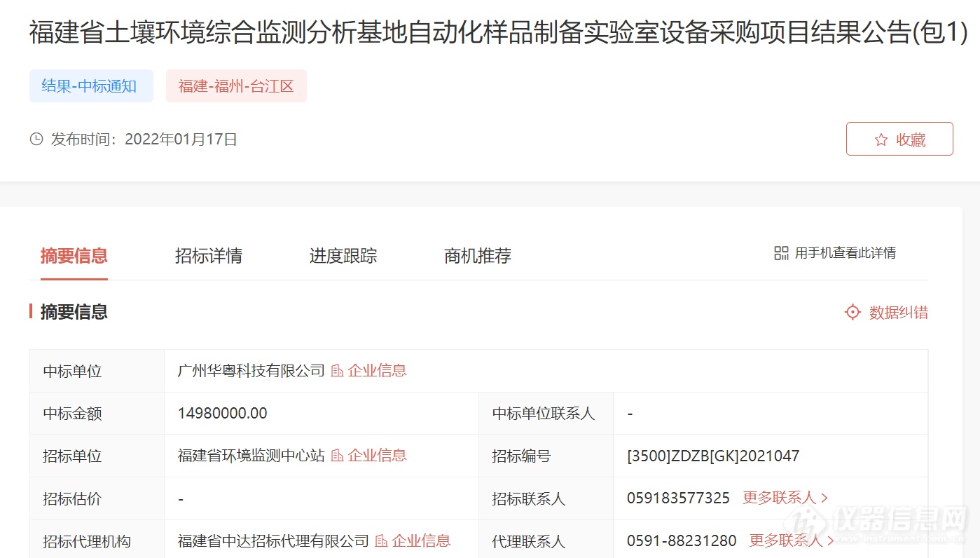Click the announcement title heading
The height and width of the screenshot is (558, 980).
point(499,33)
